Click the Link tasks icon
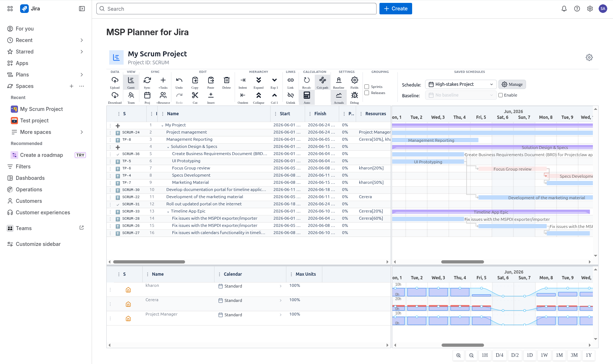 tap(291, 82)
